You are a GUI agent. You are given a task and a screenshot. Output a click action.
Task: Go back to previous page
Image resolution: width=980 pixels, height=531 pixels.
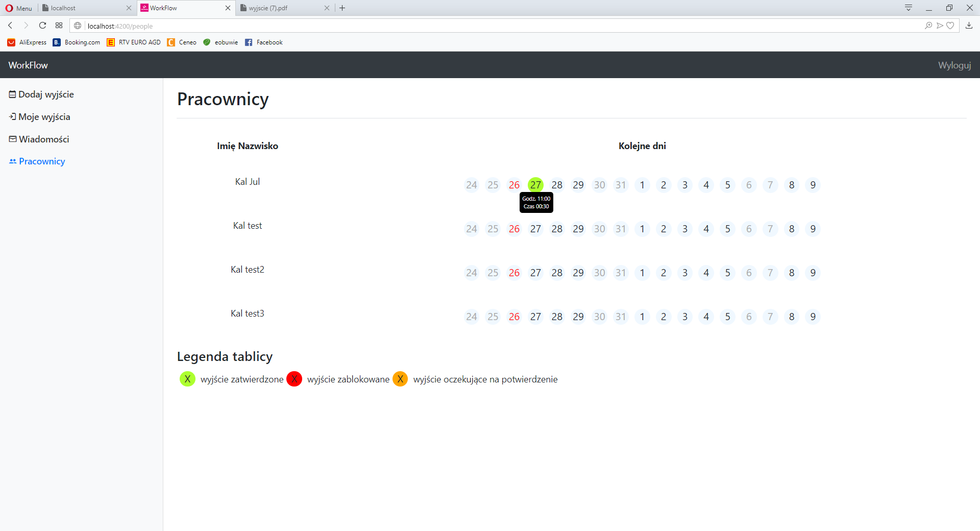(x=10, y=26)
